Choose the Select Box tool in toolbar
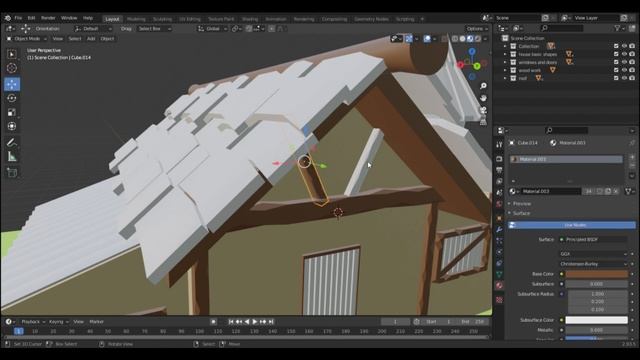This screenshot has height=360, width=640. click(12, 54)
